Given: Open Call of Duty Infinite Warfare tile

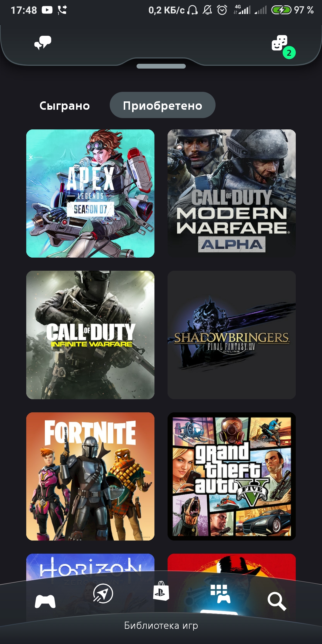Looking at the screenshot, I should [90, 335].
